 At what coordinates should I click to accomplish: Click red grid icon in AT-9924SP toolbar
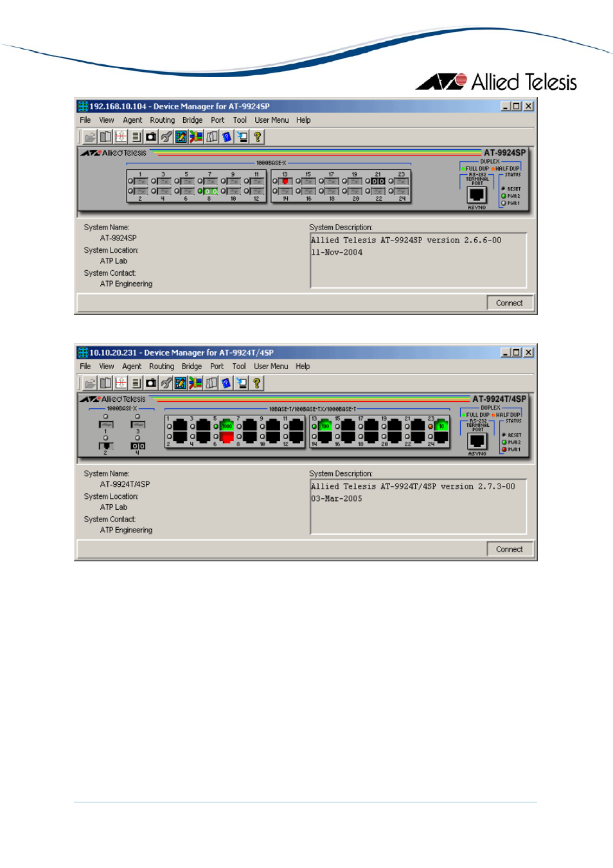tap(121, 137)
